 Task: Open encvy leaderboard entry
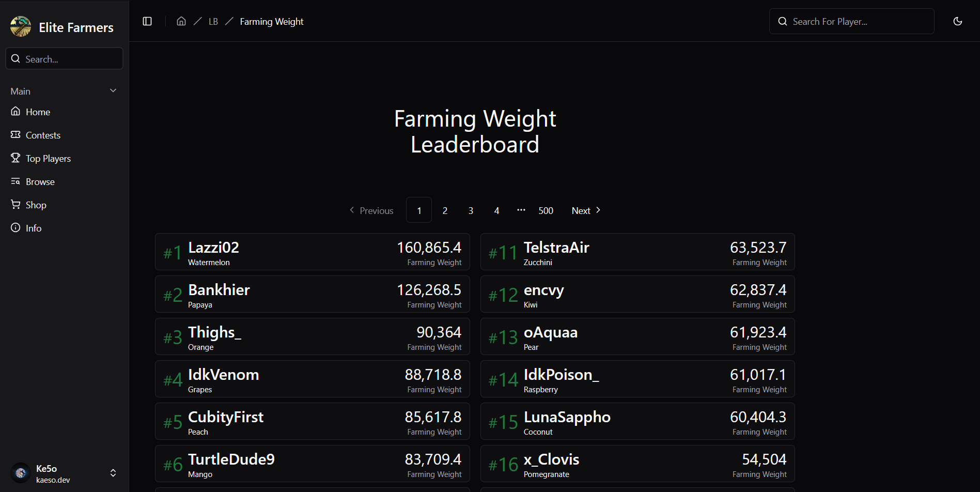pos(637,294)
